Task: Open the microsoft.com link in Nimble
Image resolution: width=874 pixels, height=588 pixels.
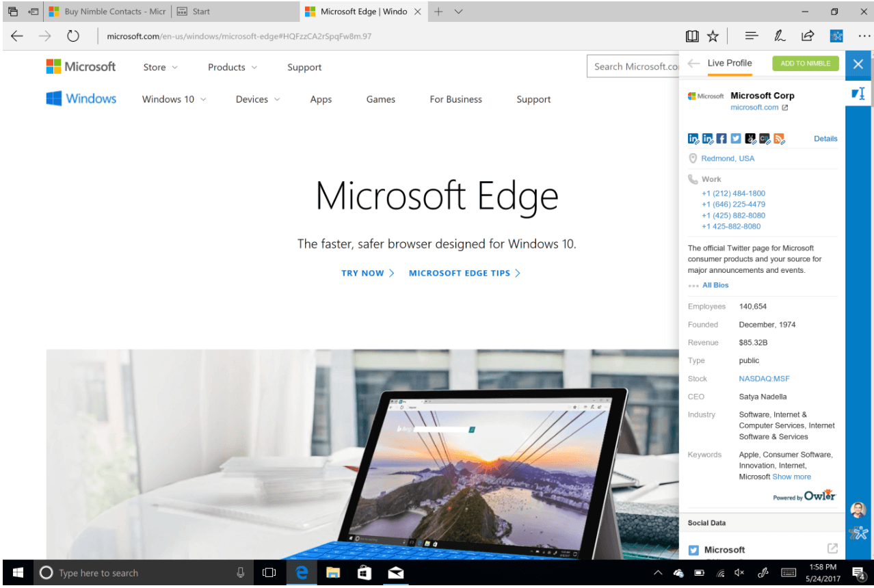Action: point(754,107)
